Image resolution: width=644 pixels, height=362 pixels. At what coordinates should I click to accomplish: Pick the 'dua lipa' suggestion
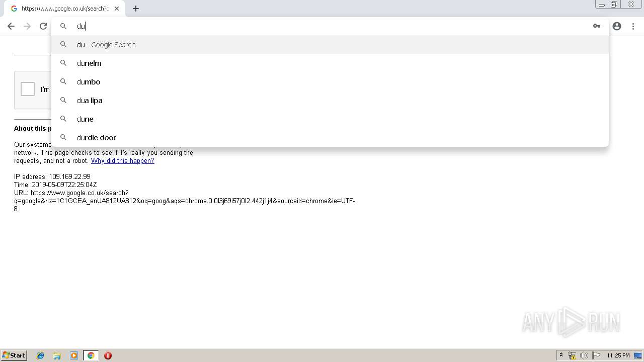pyautogui.click(x=330, y=101)
